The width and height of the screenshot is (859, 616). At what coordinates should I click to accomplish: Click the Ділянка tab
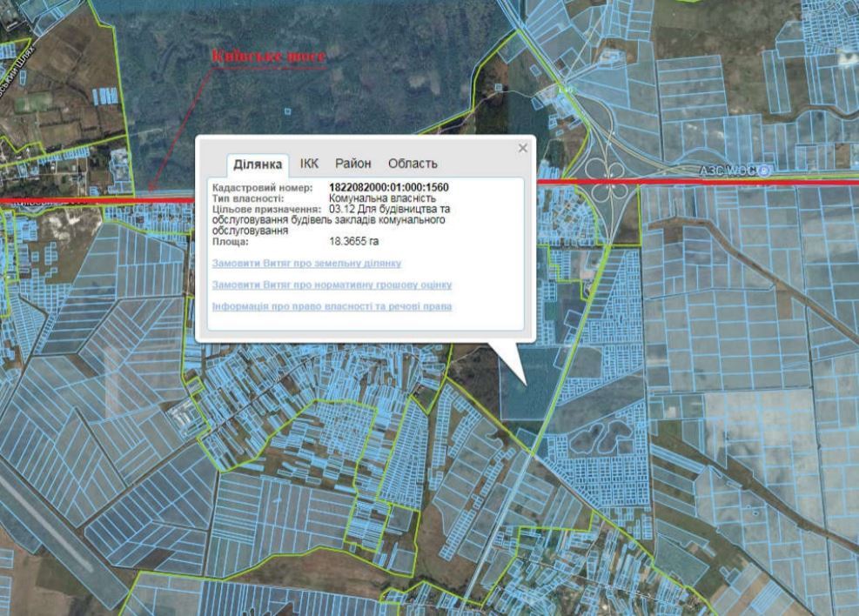click(258, 164)
